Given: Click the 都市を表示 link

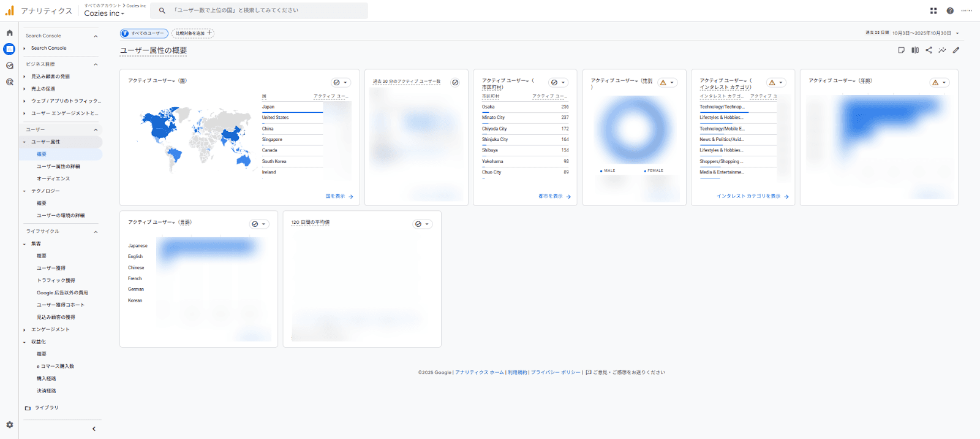Looking at the screenshot, I should [x=555, y=196].
